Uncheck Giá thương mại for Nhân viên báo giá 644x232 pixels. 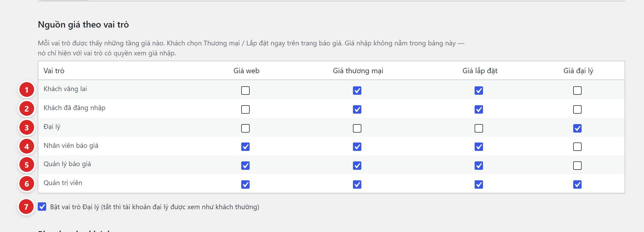(357, 147)
